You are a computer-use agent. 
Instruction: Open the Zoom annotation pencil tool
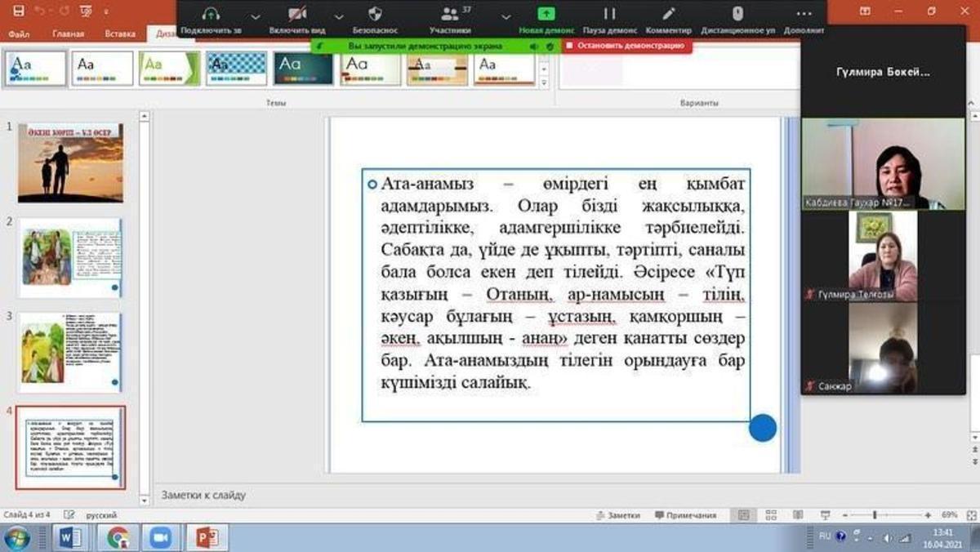pos(669,15)
